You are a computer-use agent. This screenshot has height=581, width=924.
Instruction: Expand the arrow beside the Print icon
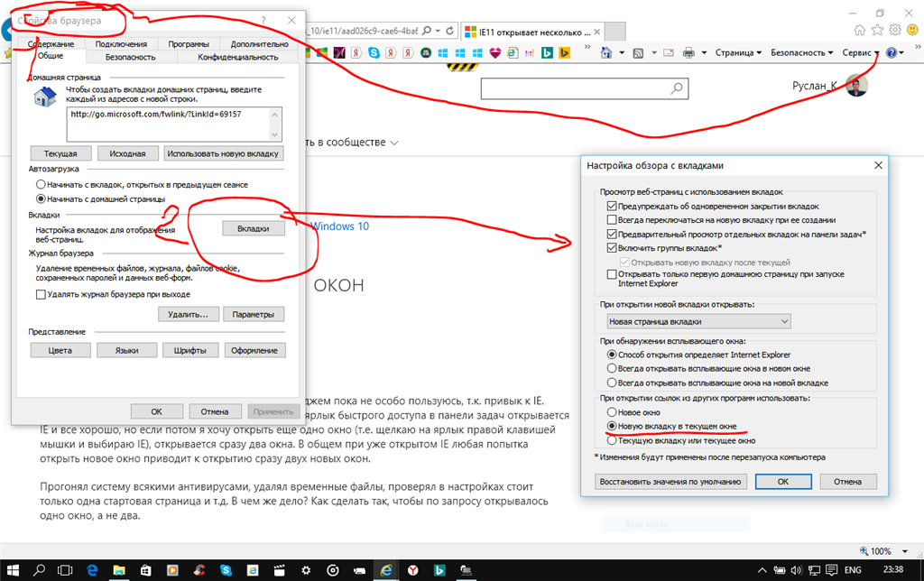click(704, 53)
